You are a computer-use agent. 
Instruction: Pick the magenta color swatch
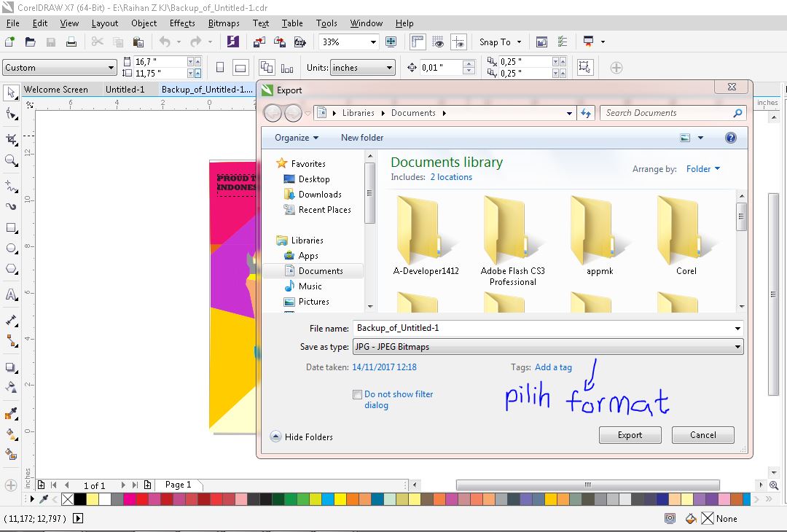130,499
